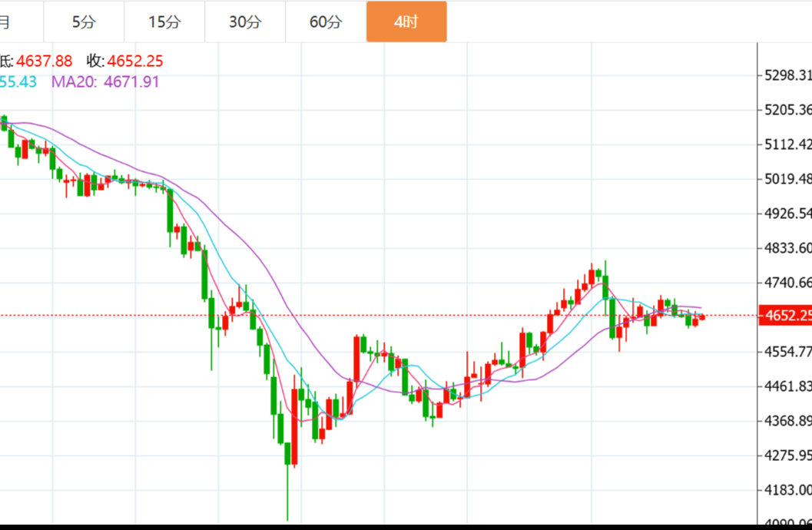The width and height of the screenshot is (812, 530).
Task: Click the cyan moving average value 55.43
Action: pos(18,81)
